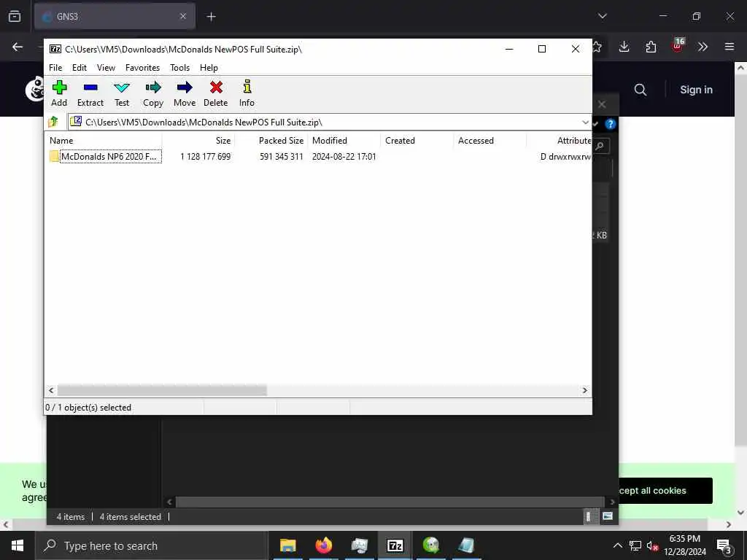747x560 pixels.
Task: Show hidden system tray icons
Action: 617,545
